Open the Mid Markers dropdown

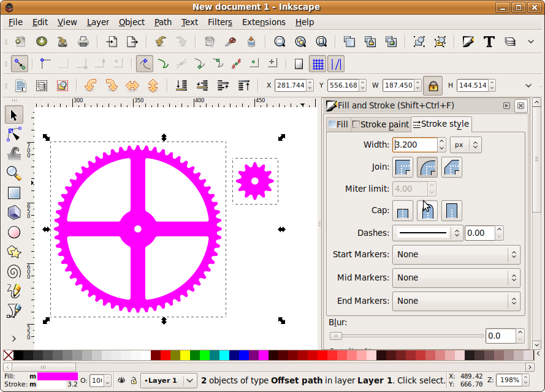456,277
